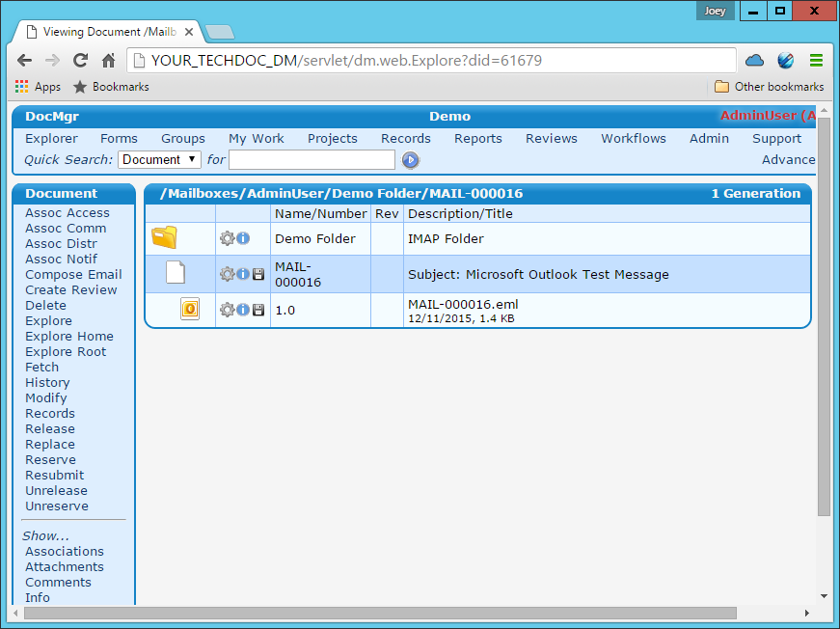Click Assoc Access in Document sidebar
This screenshot has width=840, height=629.
[68, 212]
